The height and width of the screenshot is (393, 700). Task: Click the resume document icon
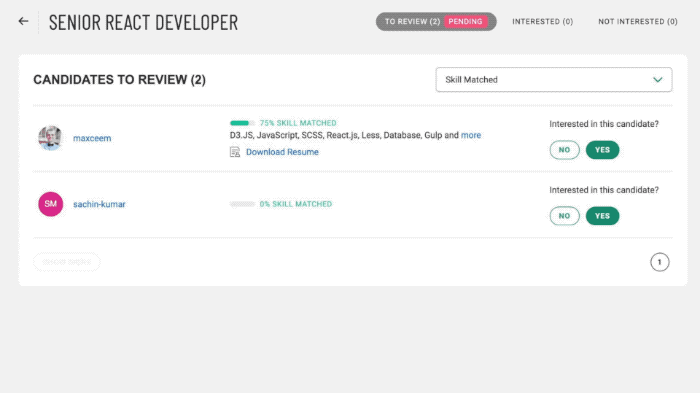tap(235, 152)
